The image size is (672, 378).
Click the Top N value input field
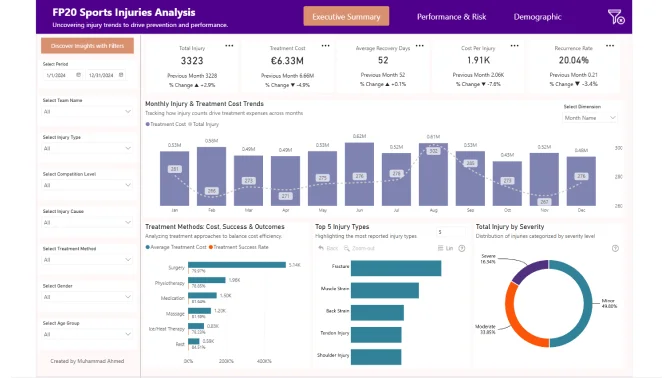(450, 232)
